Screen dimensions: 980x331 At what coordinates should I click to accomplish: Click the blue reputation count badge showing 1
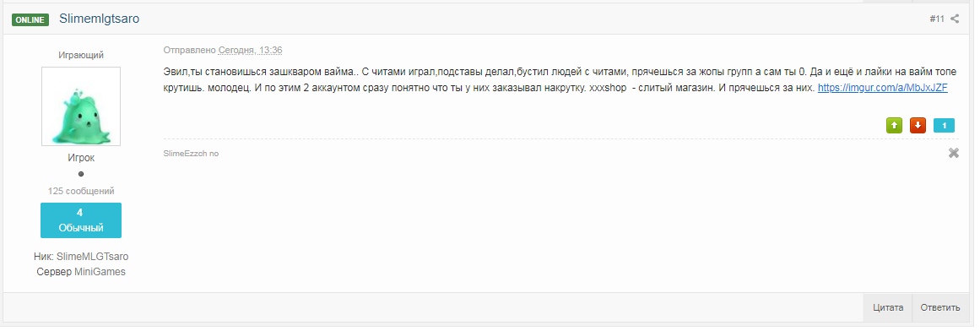click(944, 126)
